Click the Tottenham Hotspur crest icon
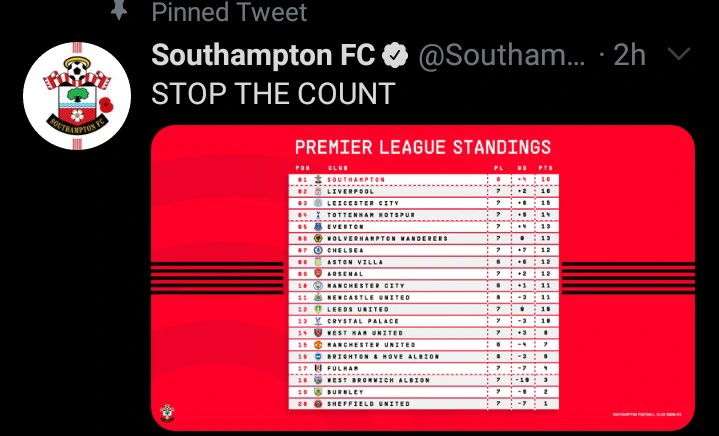The width and height of the screenshot is (719, 436). (318, 215)
